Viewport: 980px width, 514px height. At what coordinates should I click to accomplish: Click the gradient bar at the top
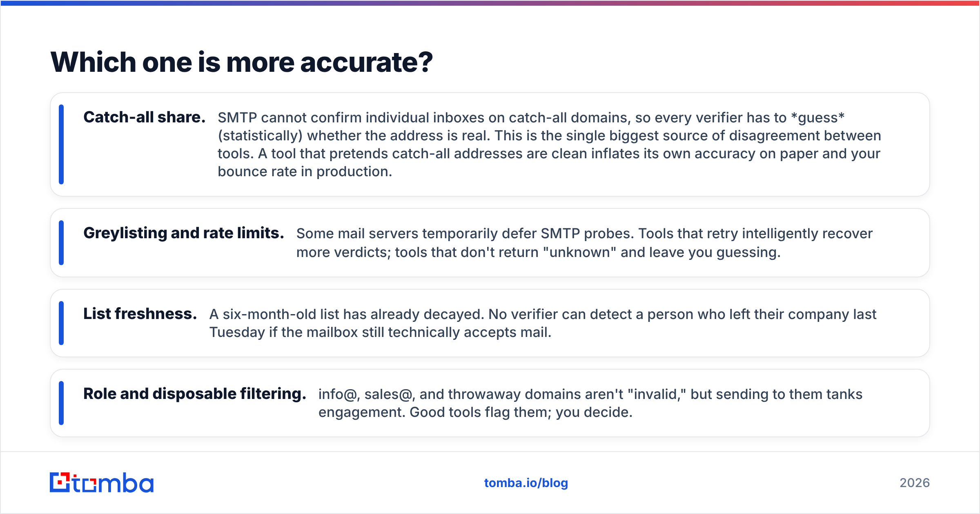490,3
